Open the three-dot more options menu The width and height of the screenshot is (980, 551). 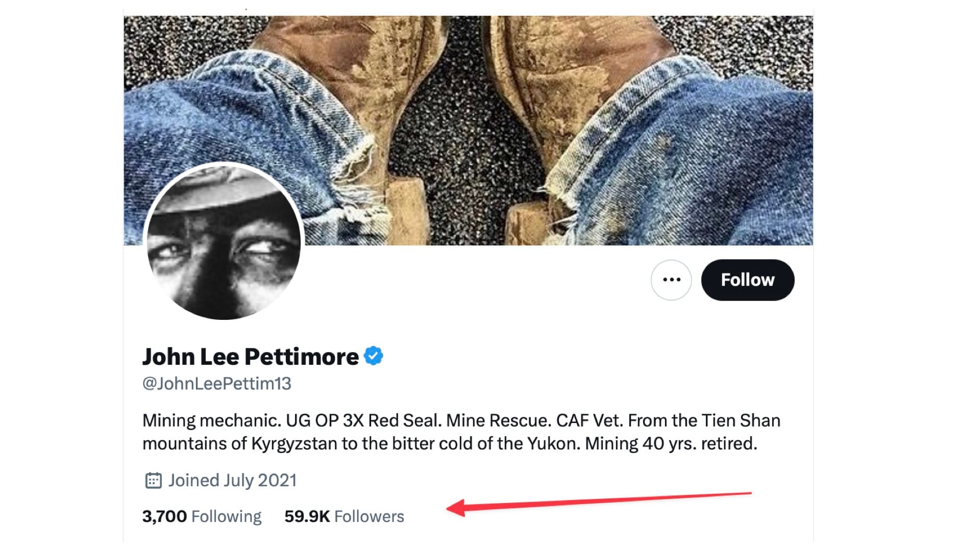(671, 280)
